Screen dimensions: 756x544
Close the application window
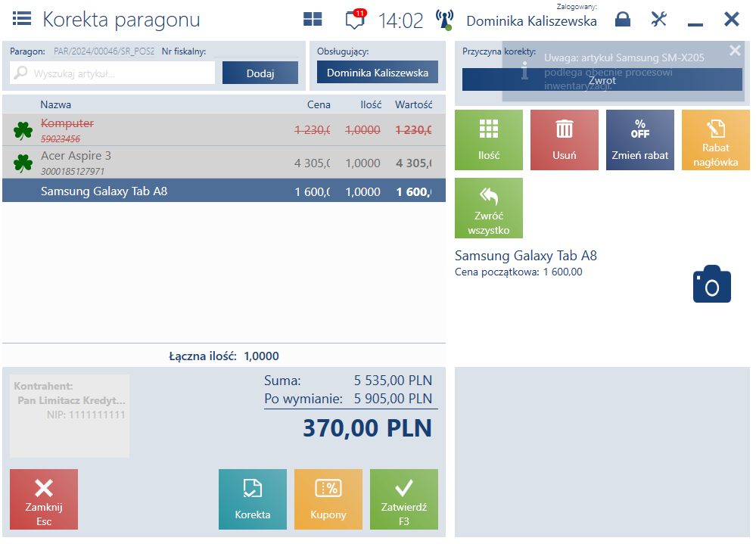(x=732, y=19)
